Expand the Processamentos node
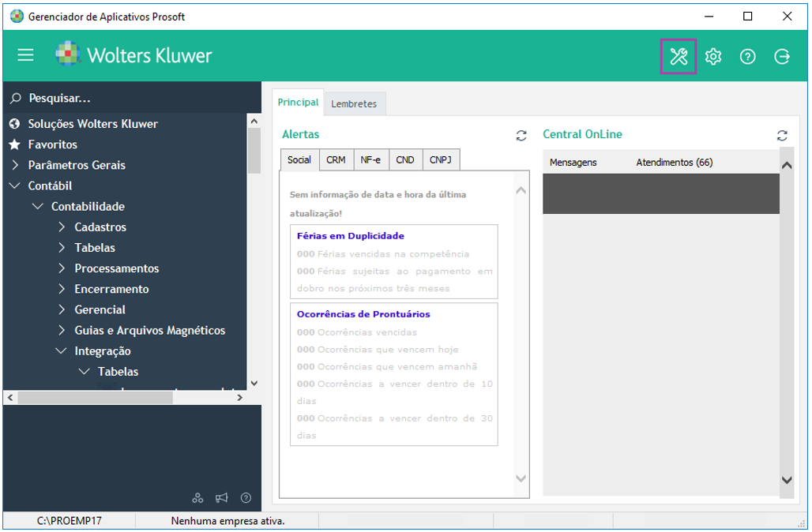The width and height of the screenshot is (812, 532). pos(62,268)
